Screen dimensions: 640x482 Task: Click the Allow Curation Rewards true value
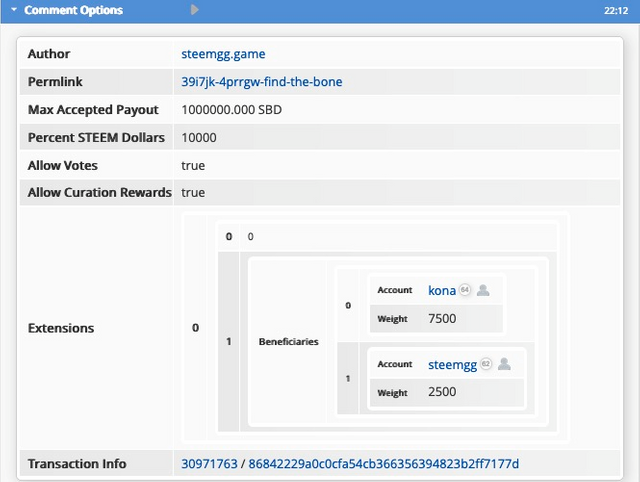tap(193, 193)
